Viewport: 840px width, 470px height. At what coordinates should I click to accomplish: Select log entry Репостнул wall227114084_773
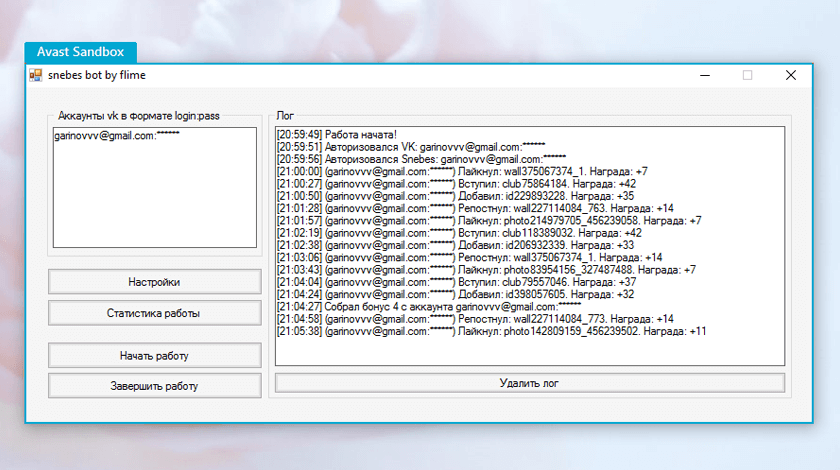[x=475, y=319]
